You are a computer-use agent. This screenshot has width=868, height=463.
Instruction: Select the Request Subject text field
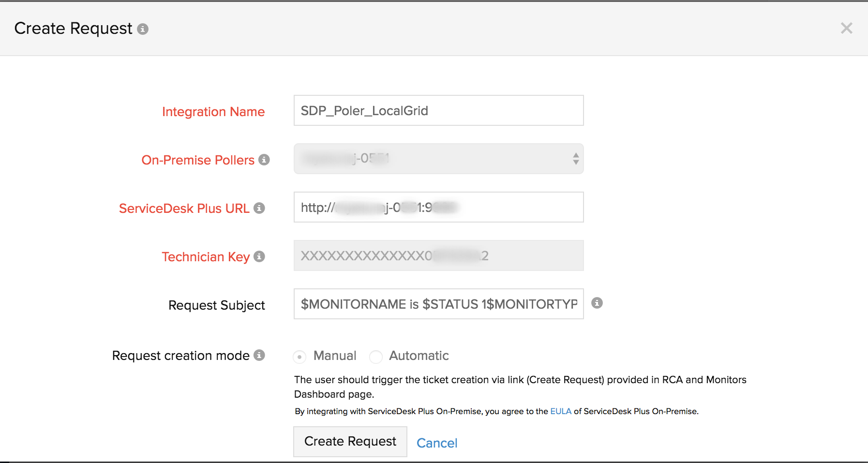click(438, 304)
